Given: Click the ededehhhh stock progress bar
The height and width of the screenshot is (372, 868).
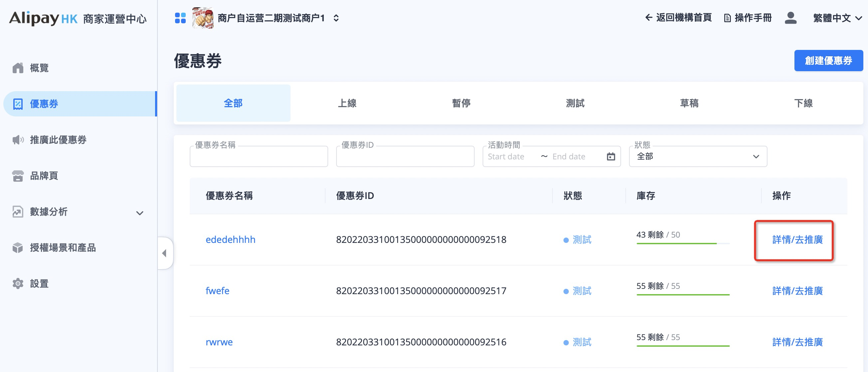Looking at the screenshot, I should tap(682, 243).
